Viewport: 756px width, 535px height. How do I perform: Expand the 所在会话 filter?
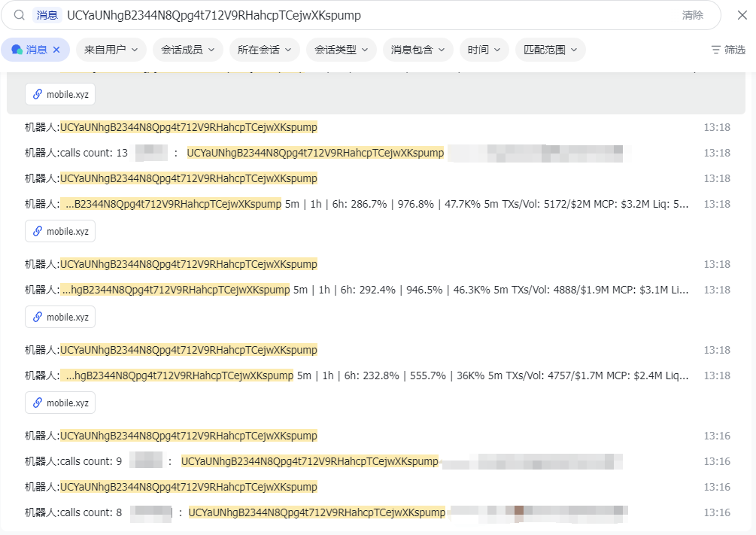(264, 50)
